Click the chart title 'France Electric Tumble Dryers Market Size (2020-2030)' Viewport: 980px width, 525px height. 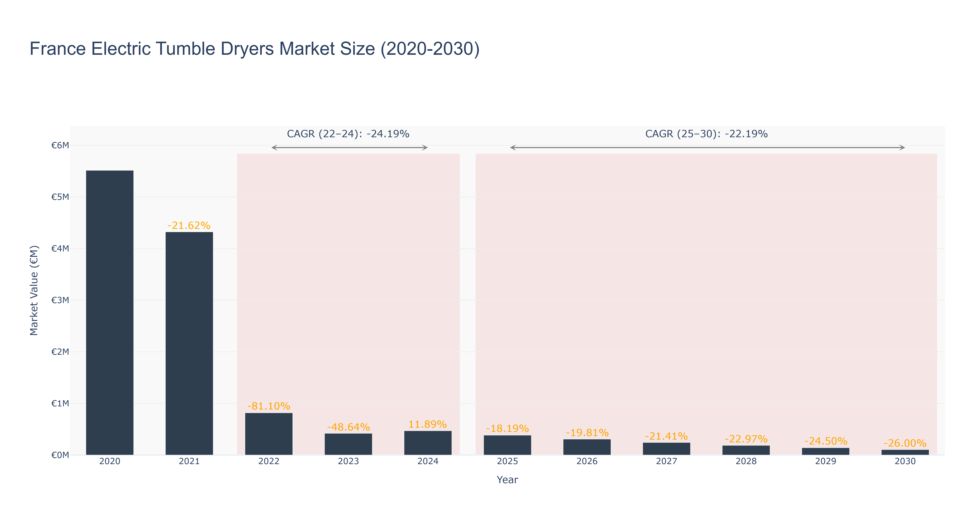point(254,49)
